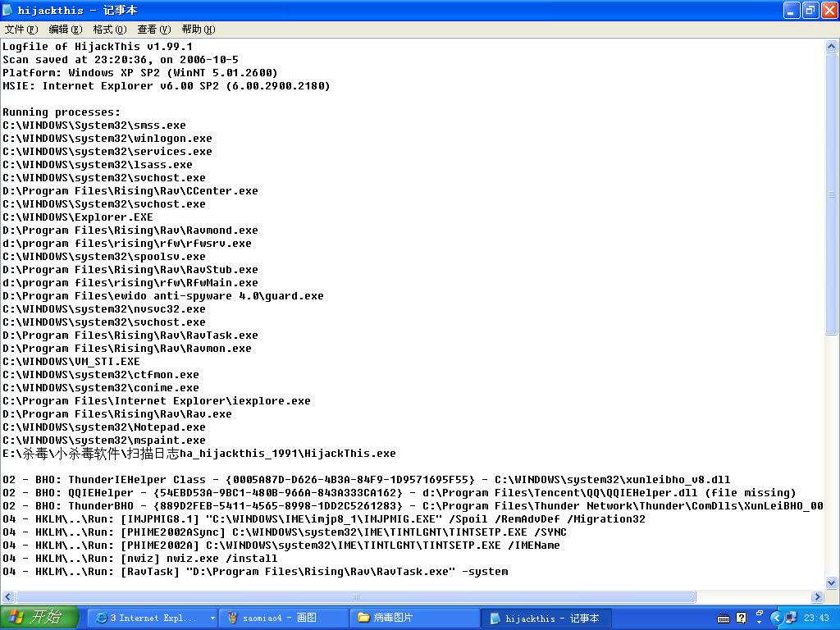Click hijackthis - 记事本 taskbar button
The image size is (840, 630).
pyautogui.click(x=546, y=618)
